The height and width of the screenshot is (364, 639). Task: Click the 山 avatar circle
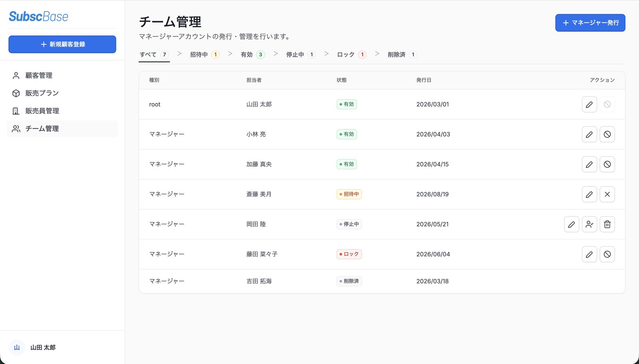[x=17, y=348]
